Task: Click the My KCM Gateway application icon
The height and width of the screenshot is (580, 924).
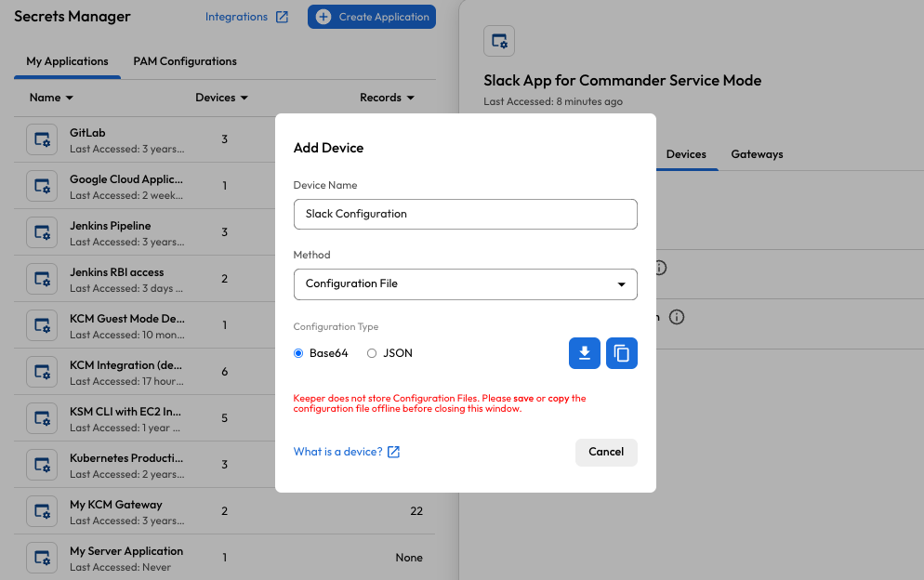Action: coord(42,511)
